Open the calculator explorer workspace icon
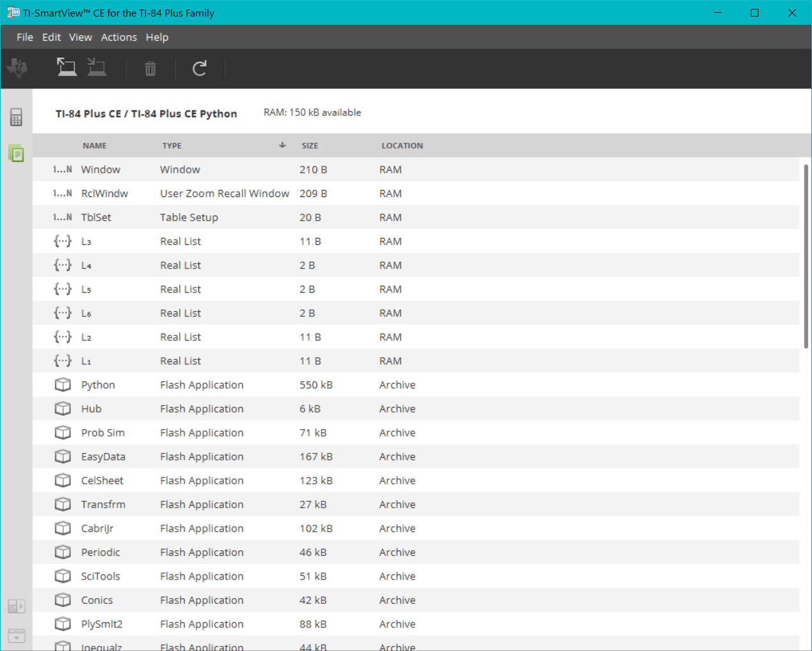Viewport: 812px width, 651px height. pos(17,153)
